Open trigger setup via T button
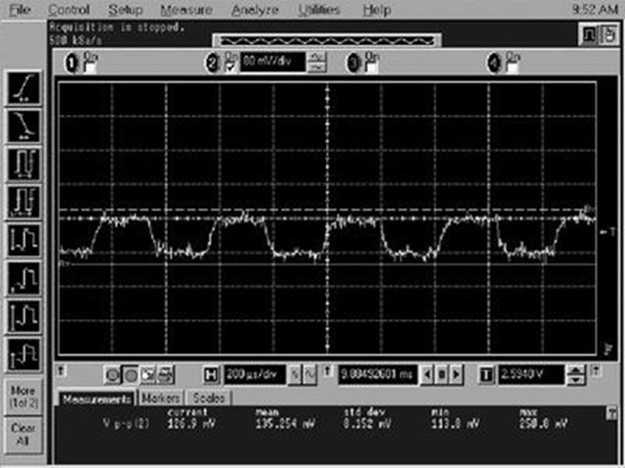The image size is (625, 468). point(486,375)
